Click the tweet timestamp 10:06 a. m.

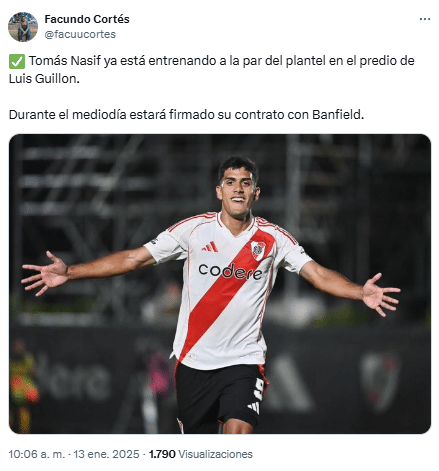[37, 454]
